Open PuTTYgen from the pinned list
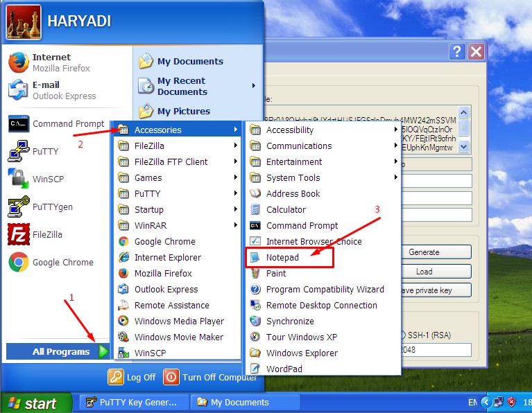The height and width of the screenshot is (413, 532). 19,206
